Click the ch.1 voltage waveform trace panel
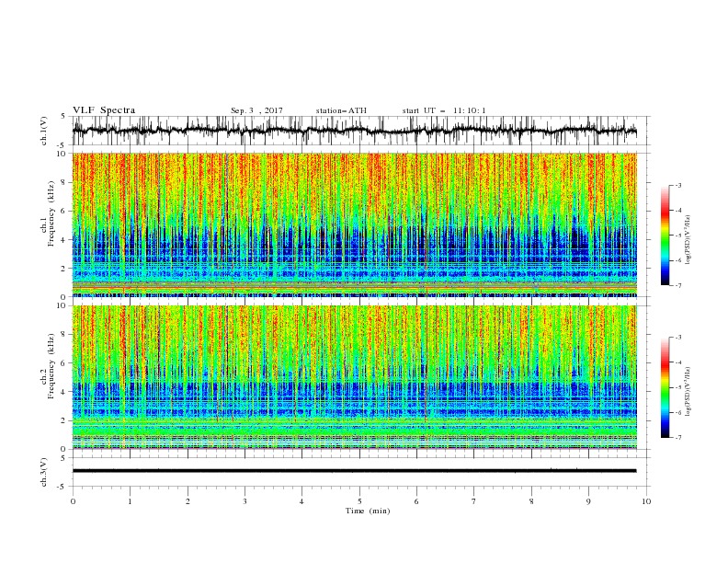This screenshot has height=563, width=728. tap(360, 131)
